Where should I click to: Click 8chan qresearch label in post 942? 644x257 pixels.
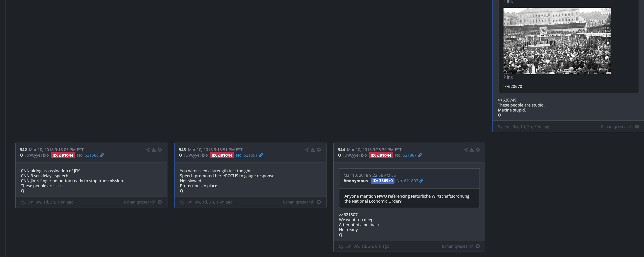140,202
